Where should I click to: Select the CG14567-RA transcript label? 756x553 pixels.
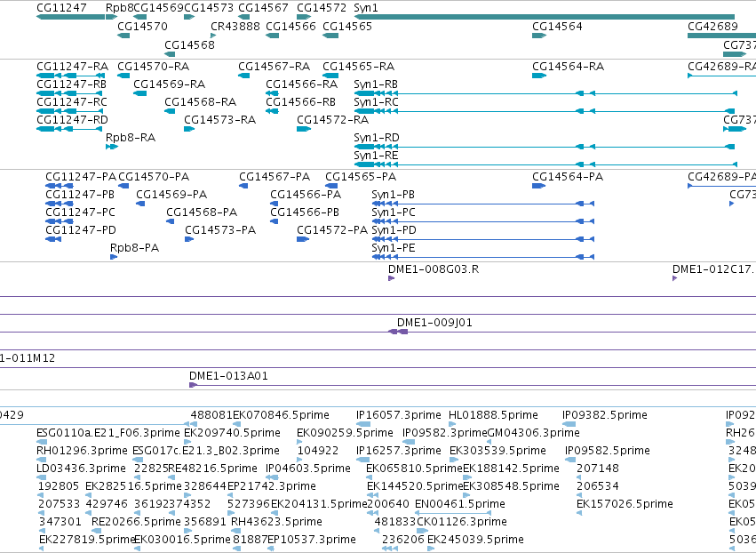pyautogui.click(x=274, y=67)
